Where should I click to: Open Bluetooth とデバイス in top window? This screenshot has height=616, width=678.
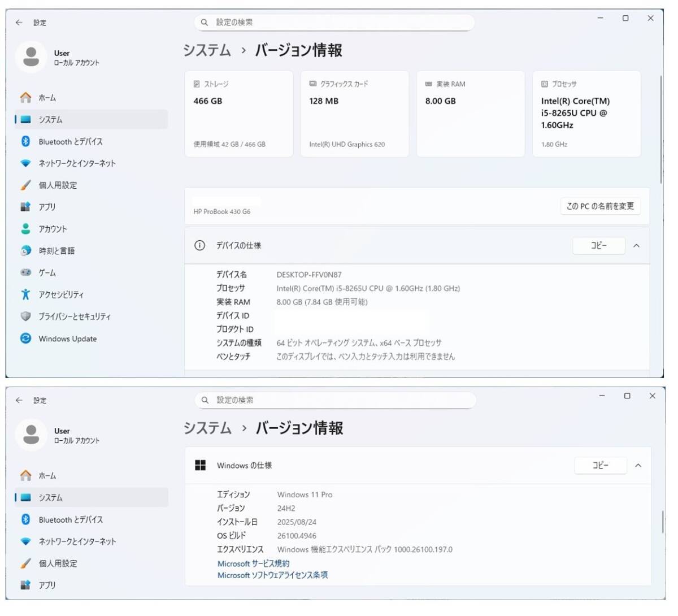(92, 141)
